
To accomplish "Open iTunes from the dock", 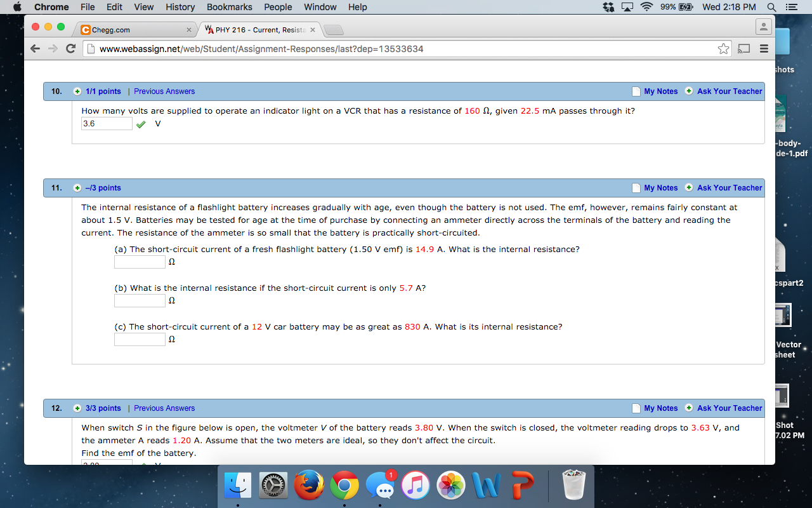I will (415, 486).
